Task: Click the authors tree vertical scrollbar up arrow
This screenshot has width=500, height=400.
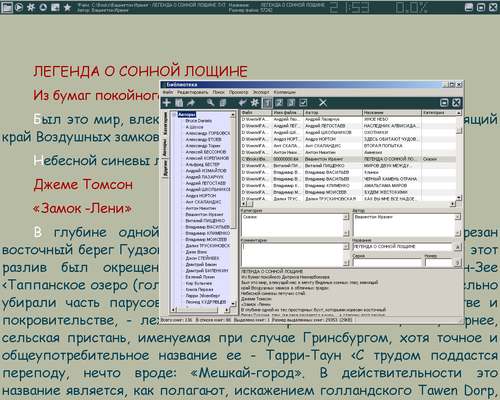Action: click(233, 115)
